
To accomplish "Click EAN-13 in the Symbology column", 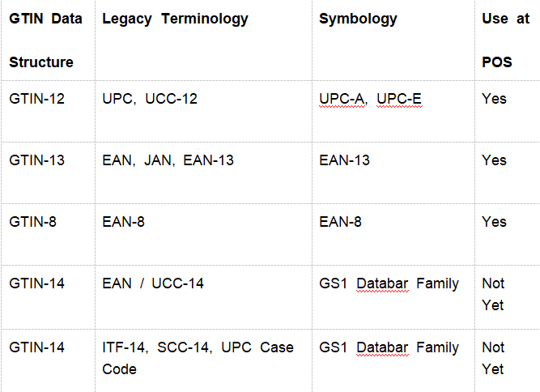I will click(345, 160).
